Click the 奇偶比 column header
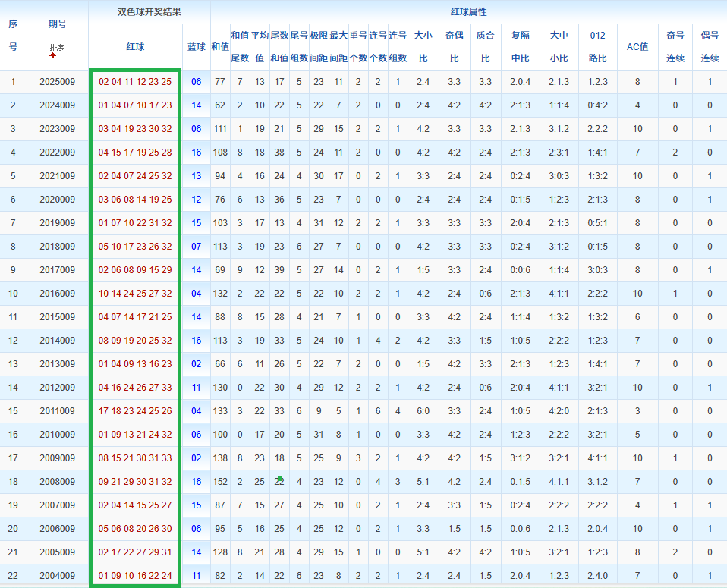 tap(454, 46)
